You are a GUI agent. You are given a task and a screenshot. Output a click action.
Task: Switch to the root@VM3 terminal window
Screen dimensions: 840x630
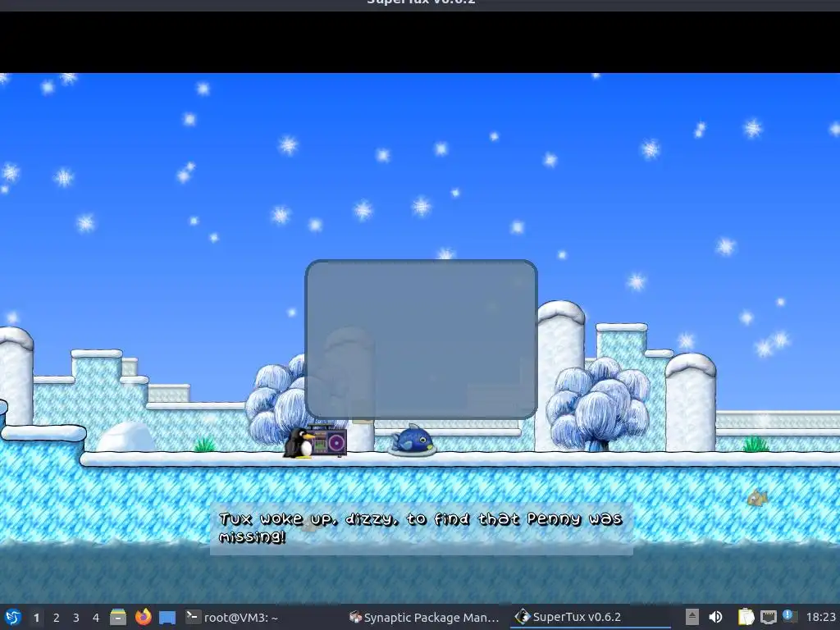(232, 617)
